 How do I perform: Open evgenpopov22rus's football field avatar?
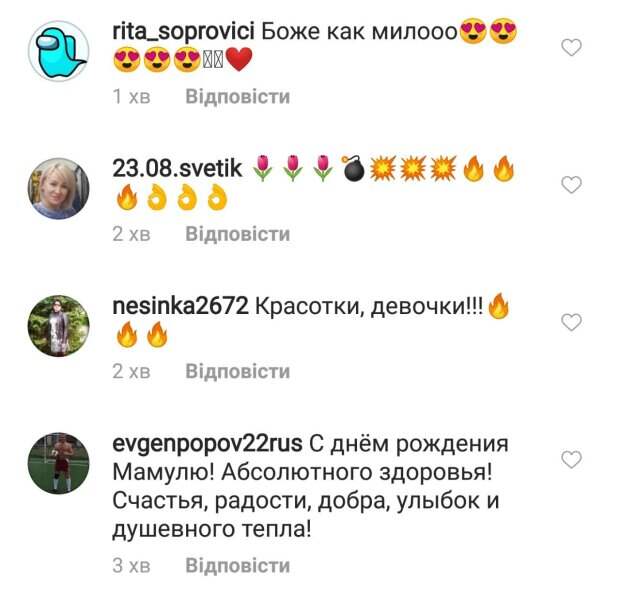(x=59, y=463)
